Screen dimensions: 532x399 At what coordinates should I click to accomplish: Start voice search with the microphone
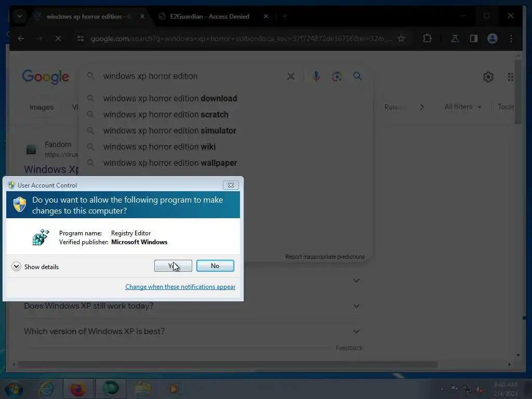point(316,76)
